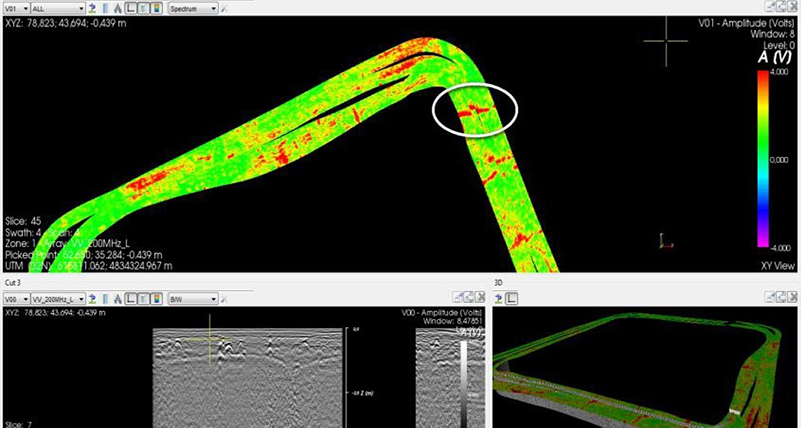Click the text annotation 'A' icon in top toolbar
The image size is (801, 428).
119,7
